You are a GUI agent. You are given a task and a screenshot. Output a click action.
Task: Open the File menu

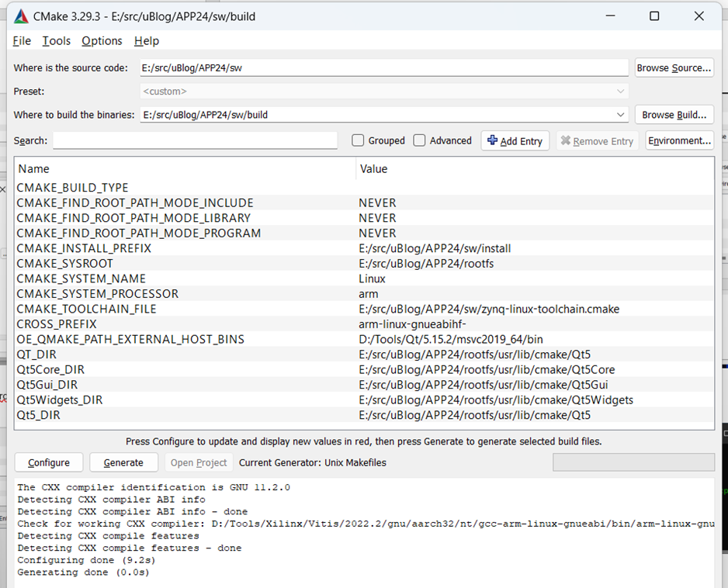click(22, 41)
